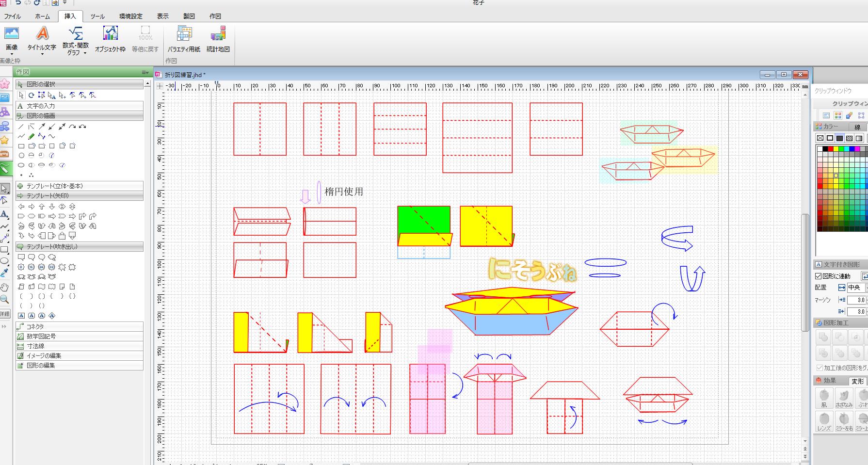
Task: Open バラエティ用紙 variety paper
Action: [x=184, y=40]
